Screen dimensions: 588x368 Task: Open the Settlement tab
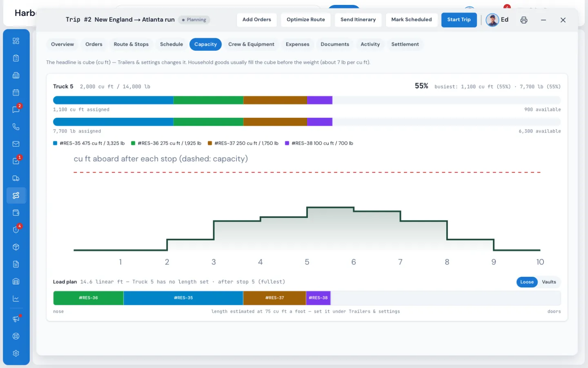pyautogui.click(x=405, y=44)
